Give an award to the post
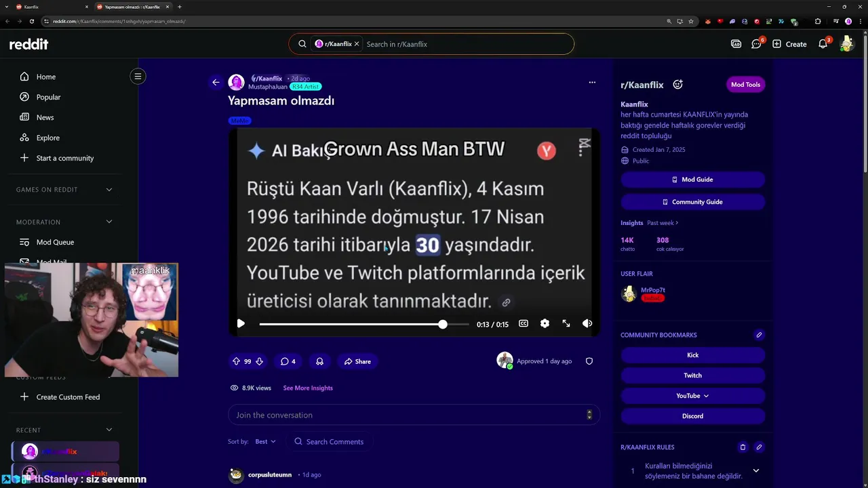The height and width of the screenshot is (488, 868). pos(319,361)
